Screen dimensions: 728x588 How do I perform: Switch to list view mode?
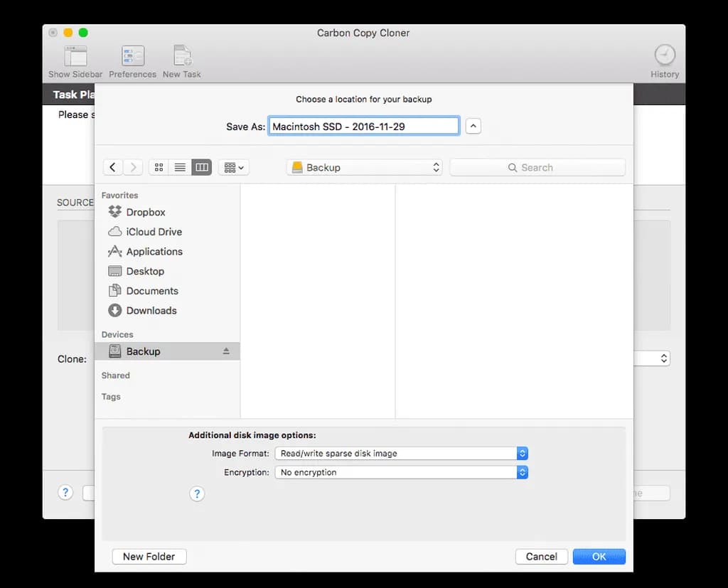180,167
